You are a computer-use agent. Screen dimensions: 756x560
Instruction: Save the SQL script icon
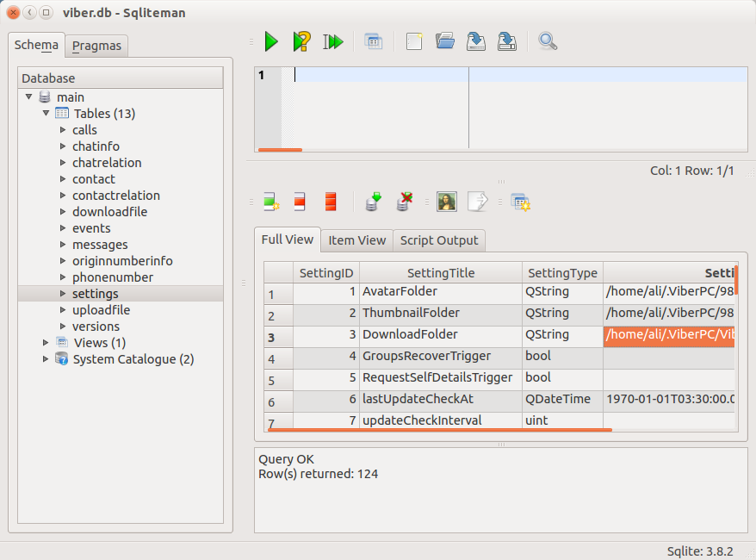pos(476,41)
